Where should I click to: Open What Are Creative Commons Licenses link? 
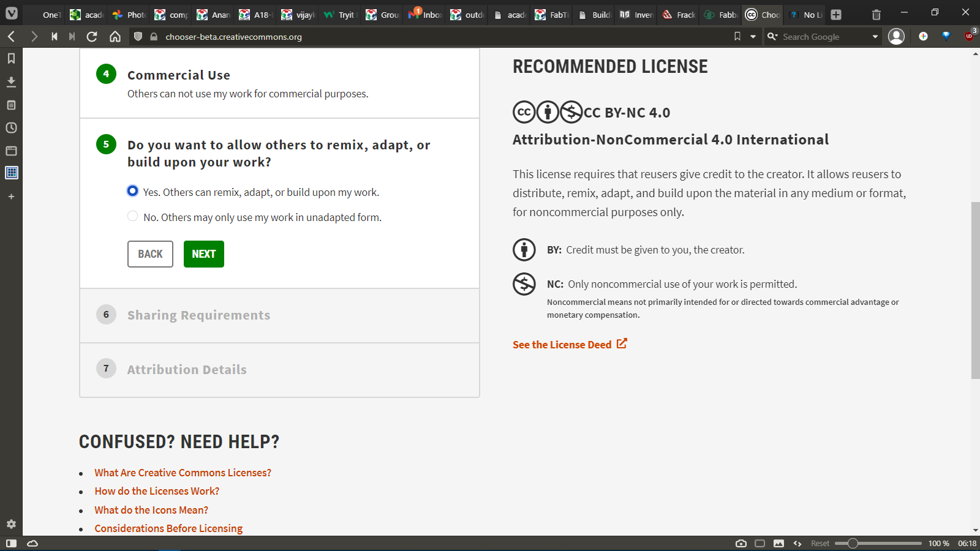[183, 473]
